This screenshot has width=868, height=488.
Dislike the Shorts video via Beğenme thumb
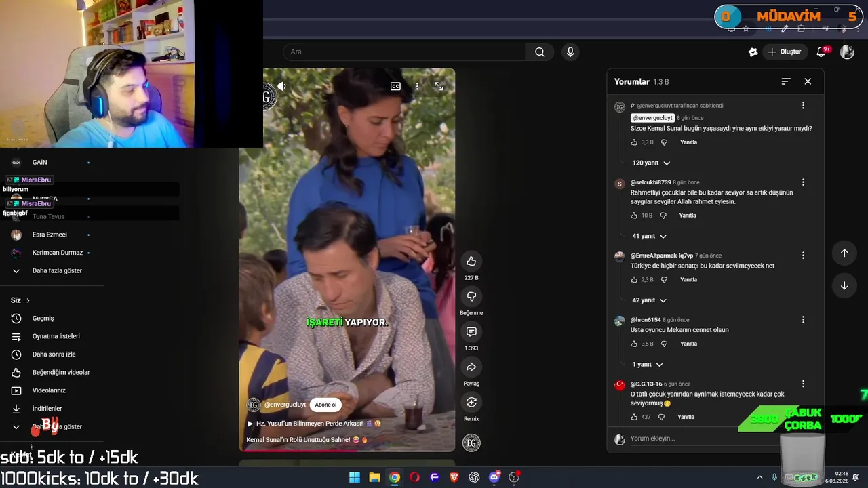pyautogui.click(x=471, y=296)
